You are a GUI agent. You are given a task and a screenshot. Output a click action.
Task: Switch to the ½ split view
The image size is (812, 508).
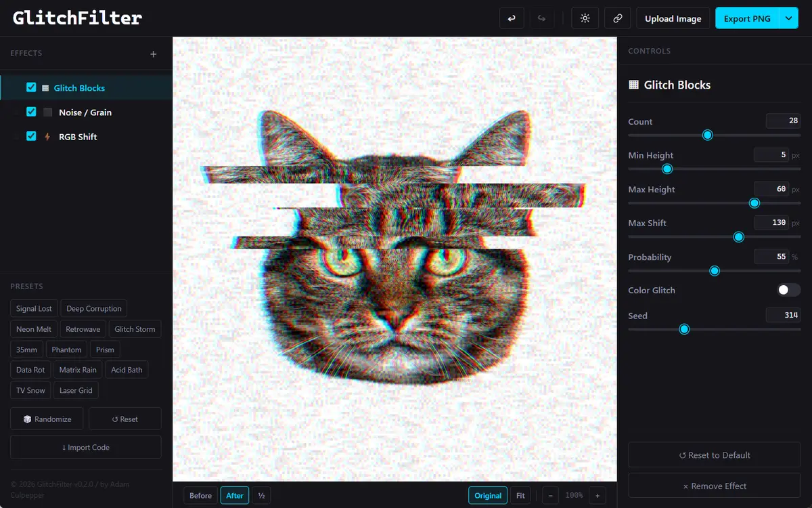click(x=261, y=496)
